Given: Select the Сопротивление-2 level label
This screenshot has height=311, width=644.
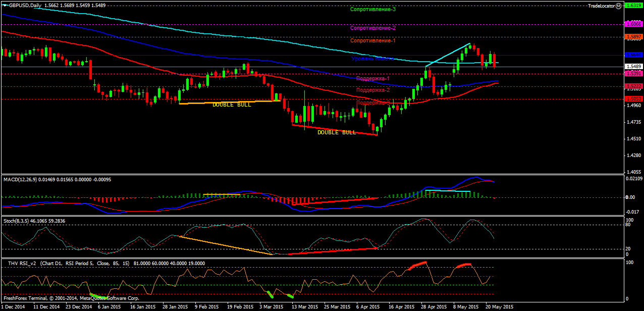Looking at the screenshot, I should click(373, 28).
